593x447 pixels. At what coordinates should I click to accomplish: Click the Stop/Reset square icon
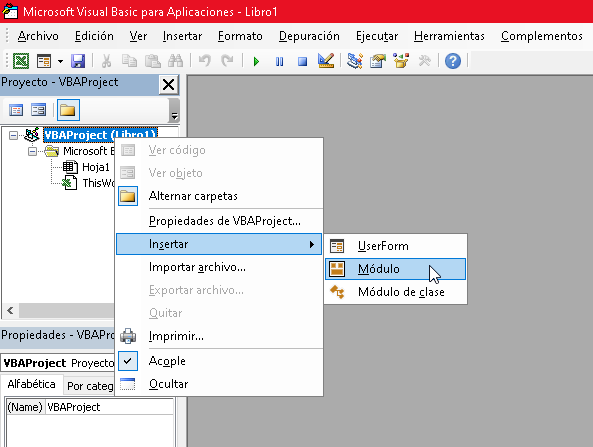click(x=302, y=61)
